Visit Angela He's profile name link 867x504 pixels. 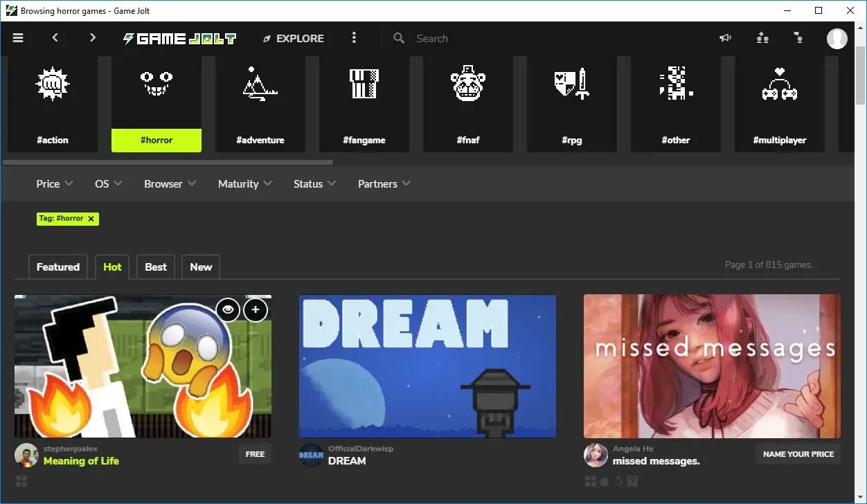coord(633,449)
